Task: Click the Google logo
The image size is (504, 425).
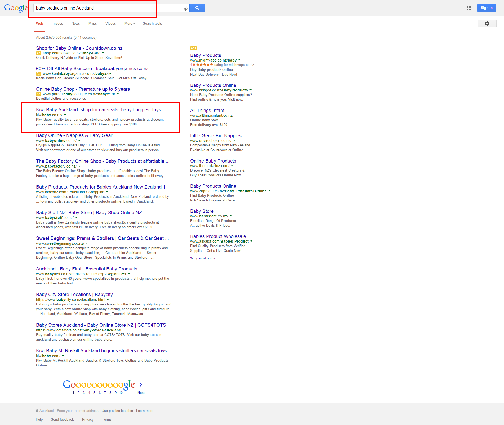Action: point(16,8)
